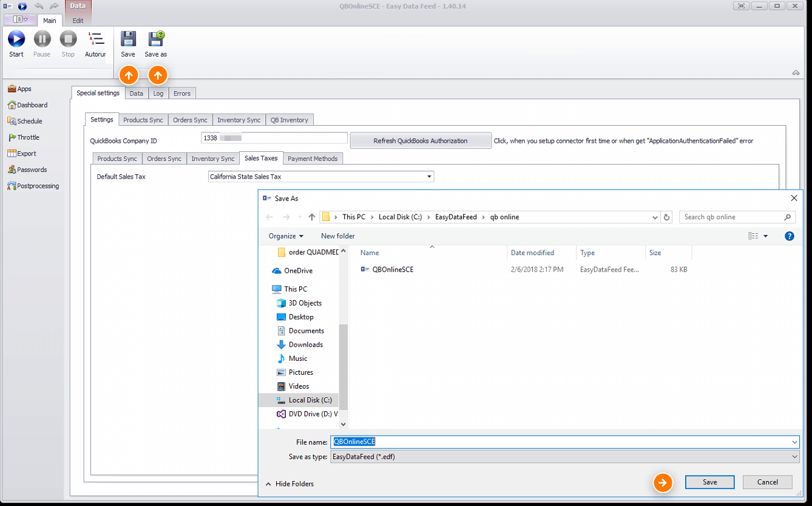Open Apps in the left sidebar
This screenshot has height=506, width=812.
[x=20, y=89]
